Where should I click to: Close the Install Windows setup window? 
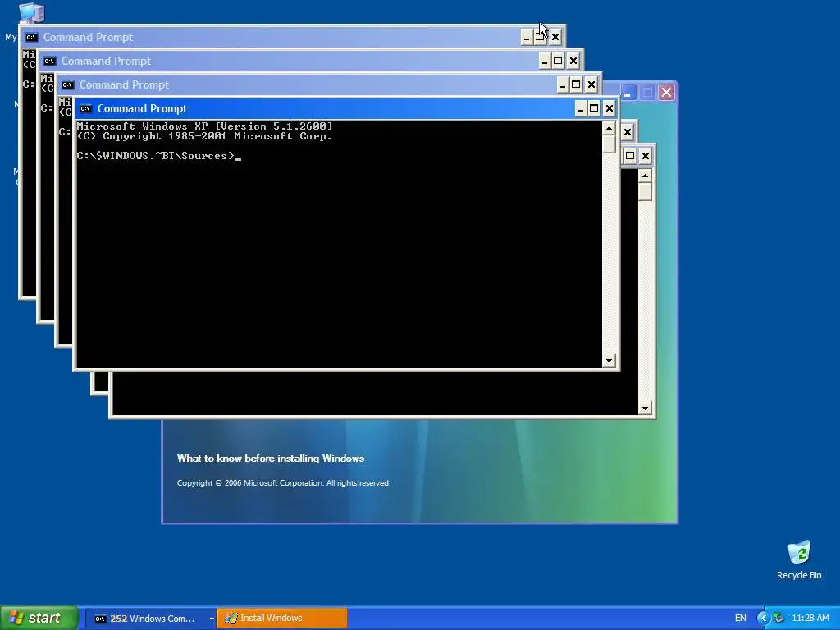[666, 93]
